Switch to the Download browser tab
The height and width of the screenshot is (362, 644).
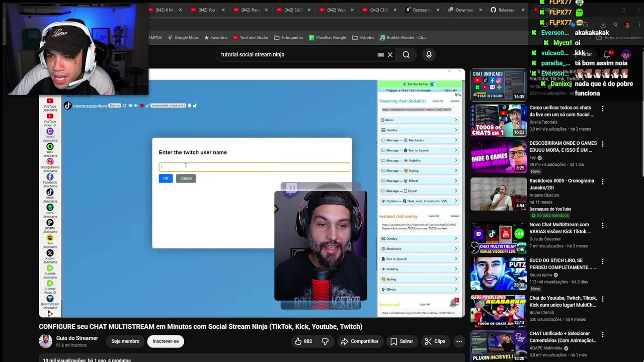tap(464, 10)
